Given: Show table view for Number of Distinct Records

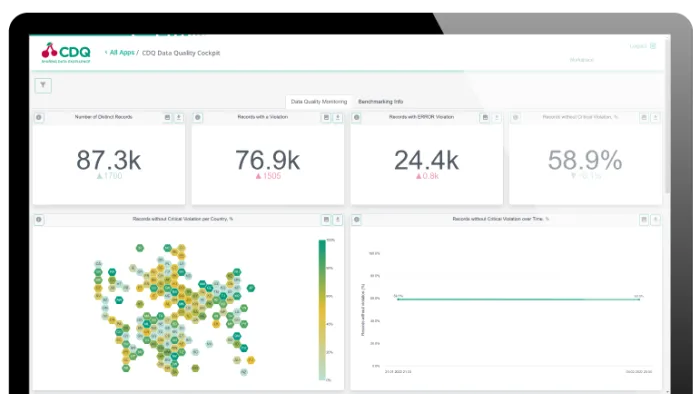Looking at the screenshot, I should point(167,117).
